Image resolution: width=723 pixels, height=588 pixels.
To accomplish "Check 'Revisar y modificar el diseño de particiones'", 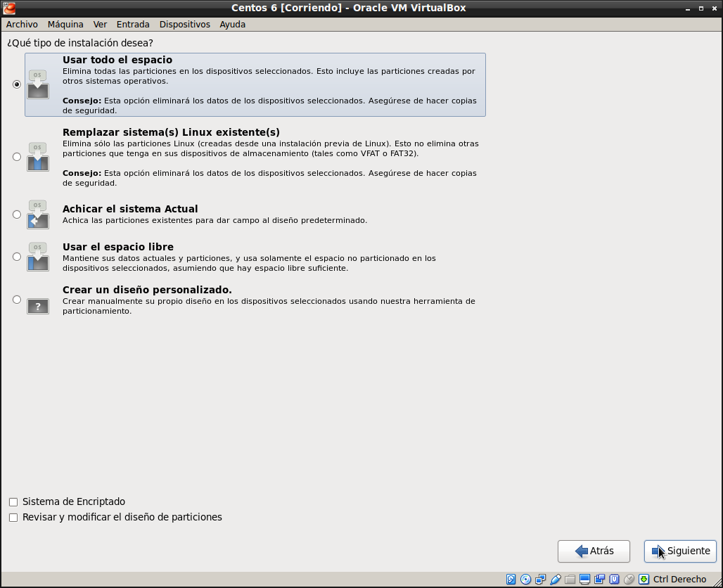I will [x=13, y=518].
